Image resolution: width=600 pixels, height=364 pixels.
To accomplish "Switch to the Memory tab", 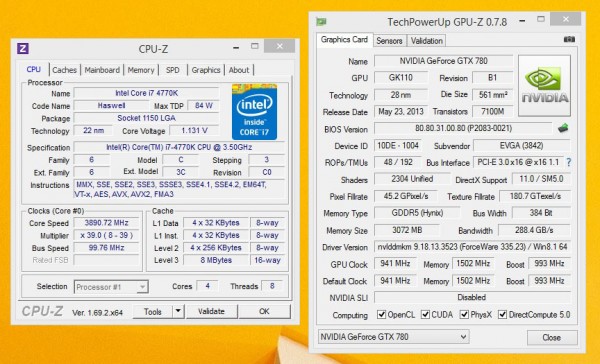I will pos(141,70).
